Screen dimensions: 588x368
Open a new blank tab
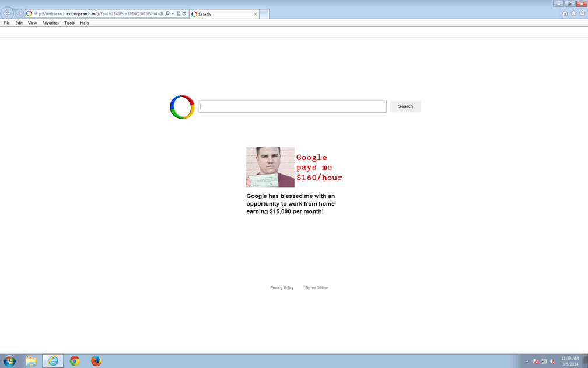point(264,14)
